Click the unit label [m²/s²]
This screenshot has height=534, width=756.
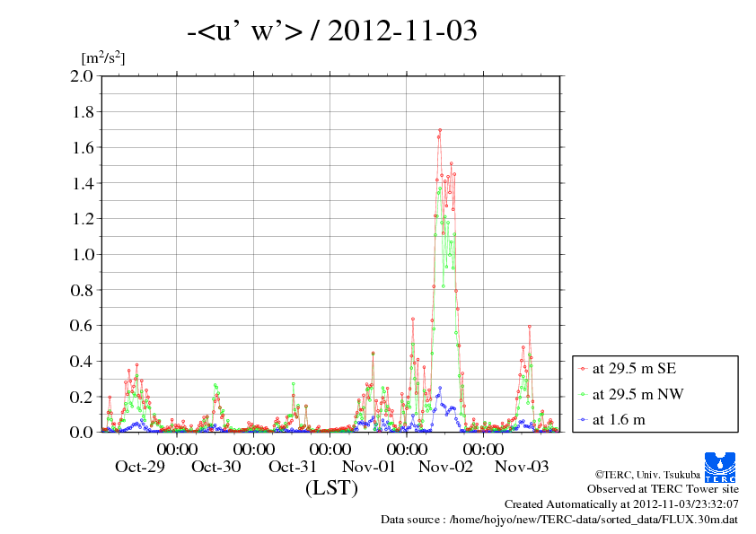coord(103,58)
